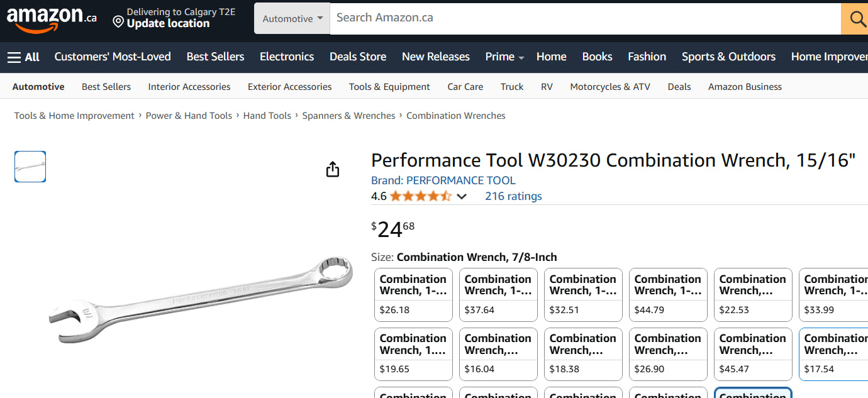This screenshot has width=868, height=398.
Task: Select the wrench product thumbnail
Action: point(30,167)
